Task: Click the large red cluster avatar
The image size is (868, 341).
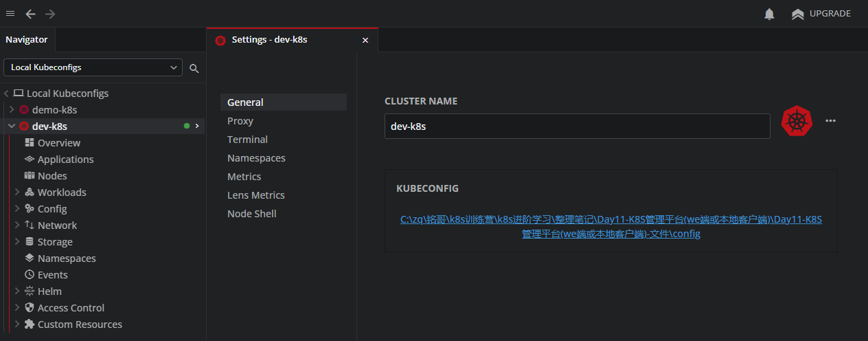Action: [x=797, y=121]
